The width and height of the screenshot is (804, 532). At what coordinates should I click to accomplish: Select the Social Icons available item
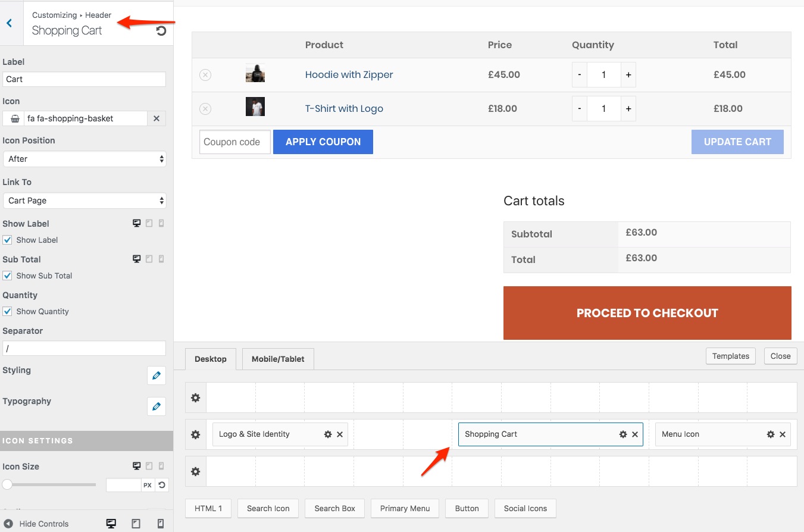pyautogui.click(x=525, y=508)
